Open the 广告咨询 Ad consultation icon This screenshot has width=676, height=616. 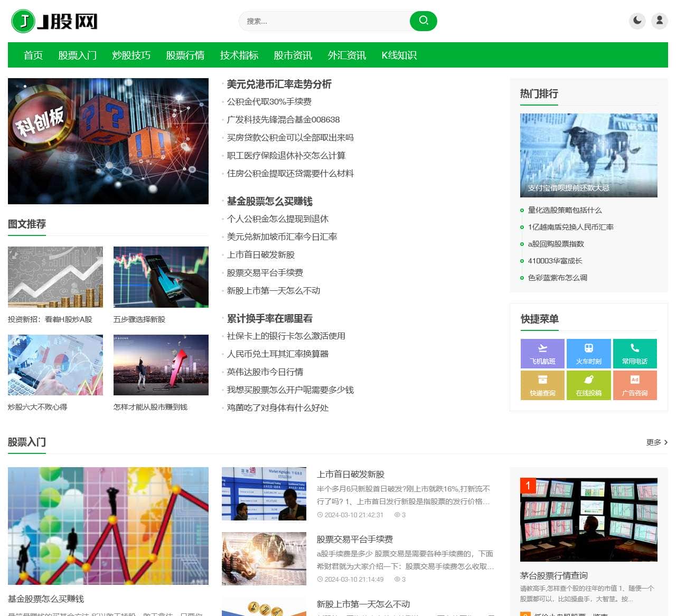(x=635, y=385)
